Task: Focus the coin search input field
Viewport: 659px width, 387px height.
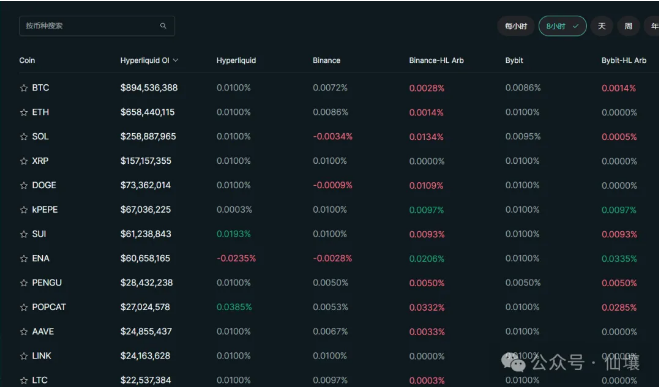Action: coord(97,26)
